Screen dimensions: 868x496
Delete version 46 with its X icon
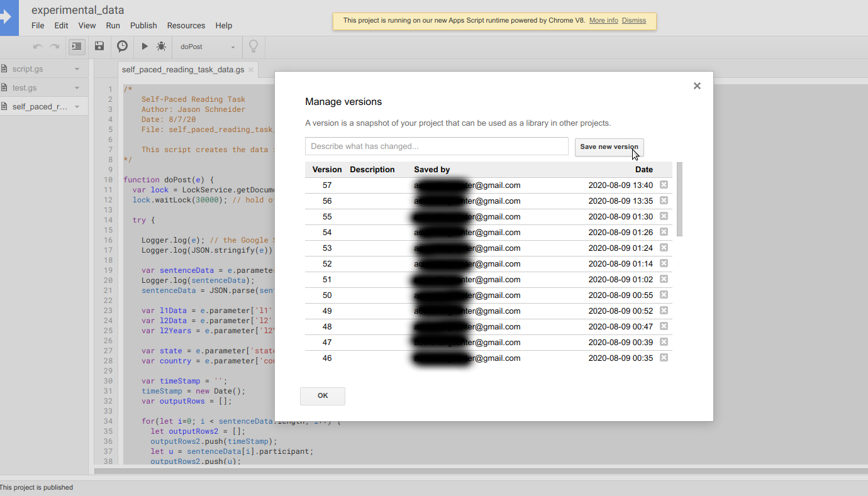point(664,358)
